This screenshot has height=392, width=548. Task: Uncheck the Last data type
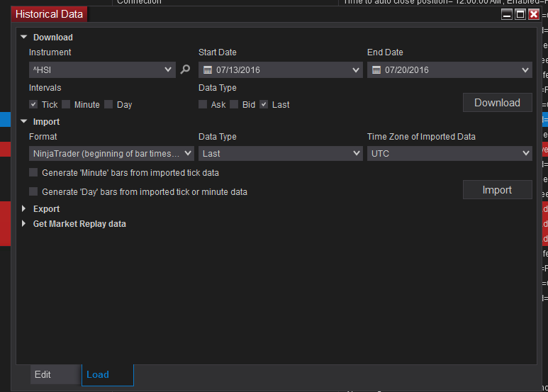(264, 104)
